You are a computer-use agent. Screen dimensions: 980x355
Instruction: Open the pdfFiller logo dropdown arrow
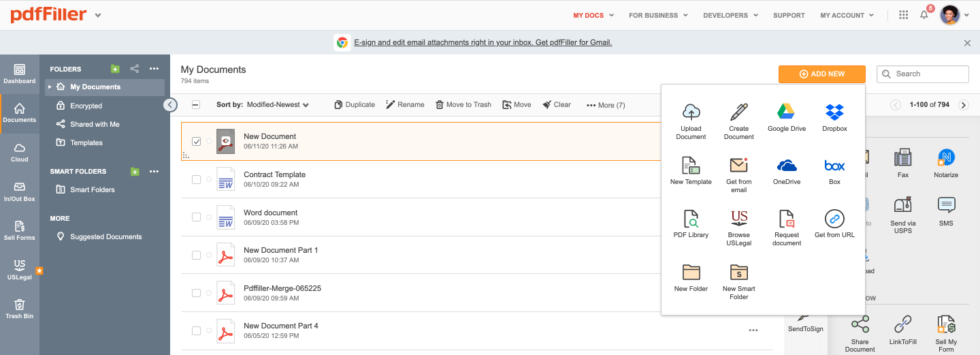click(98, 15)
